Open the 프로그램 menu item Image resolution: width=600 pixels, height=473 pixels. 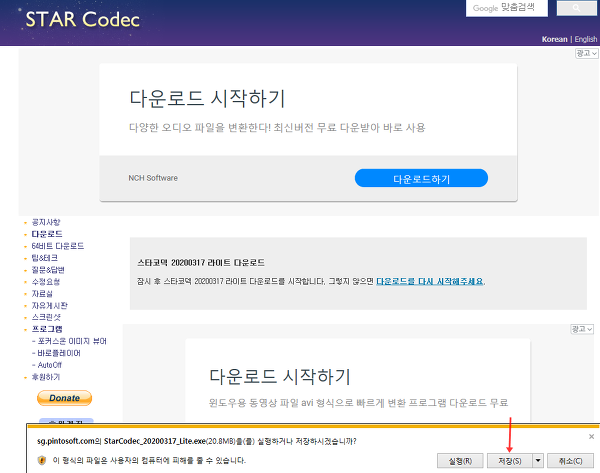coord(47,329)
